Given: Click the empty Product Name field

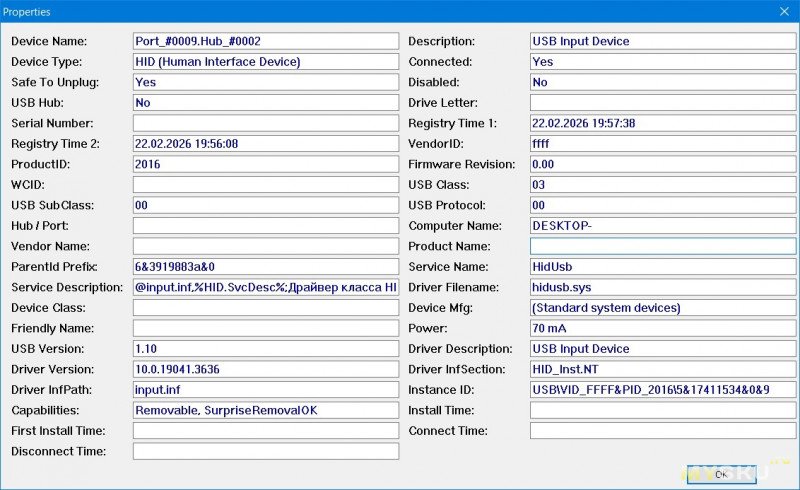Looking at the screenshot, I should click(x=662, y=246).
